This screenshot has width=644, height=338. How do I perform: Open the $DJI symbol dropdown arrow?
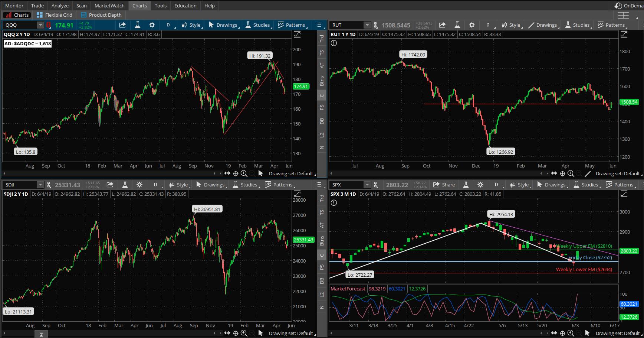[40, 185]
